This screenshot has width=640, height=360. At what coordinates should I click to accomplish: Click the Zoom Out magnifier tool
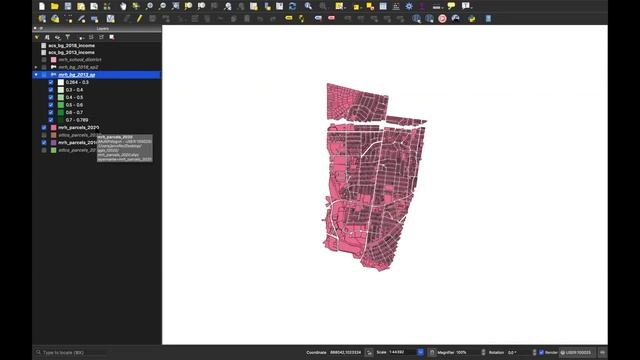click(x=162, y=6)
